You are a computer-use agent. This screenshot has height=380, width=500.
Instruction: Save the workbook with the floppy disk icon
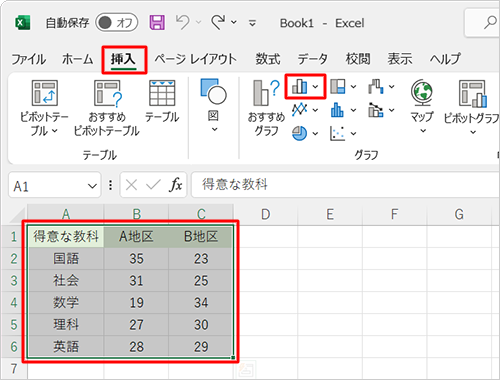[157, 23]
